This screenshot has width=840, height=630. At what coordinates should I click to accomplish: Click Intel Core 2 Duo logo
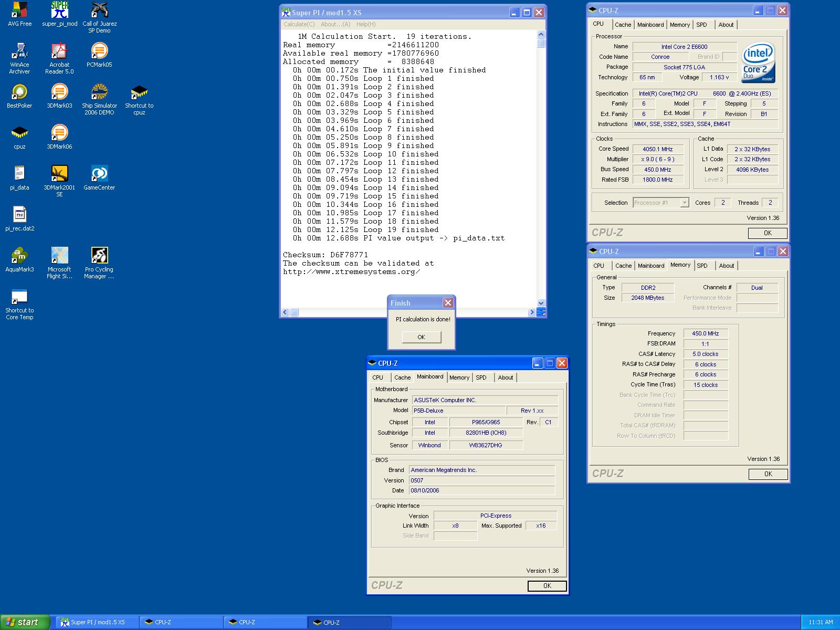click(758, 62)
